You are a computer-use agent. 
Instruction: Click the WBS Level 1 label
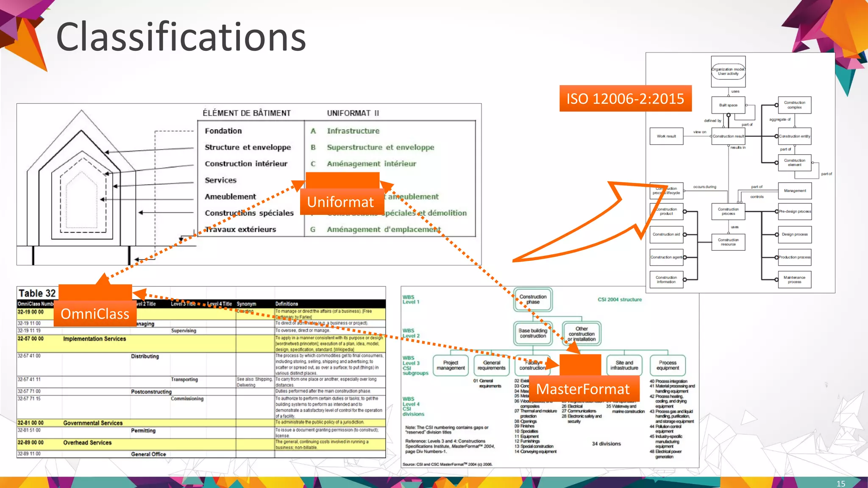coord(410,299)
